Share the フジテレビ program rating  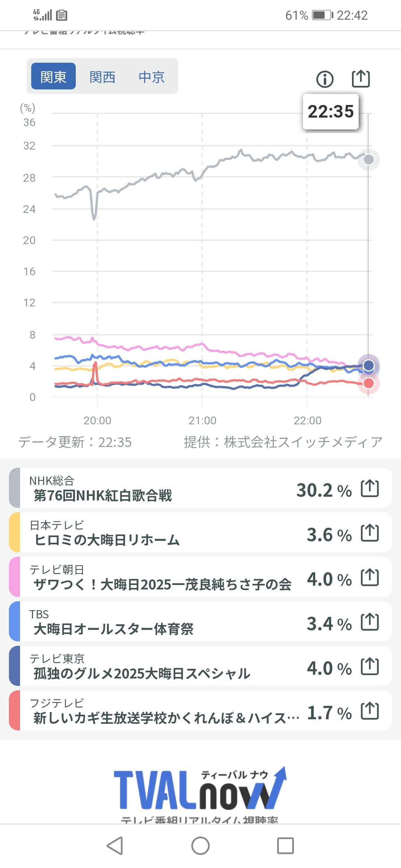pyautogui.click(x=370, y=711)
